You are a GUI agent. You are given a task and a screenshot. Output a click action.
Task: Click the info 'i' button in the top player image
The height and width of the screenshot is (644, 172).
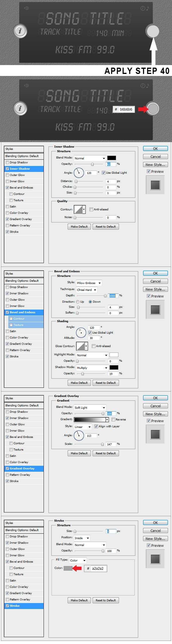(20, 31)
